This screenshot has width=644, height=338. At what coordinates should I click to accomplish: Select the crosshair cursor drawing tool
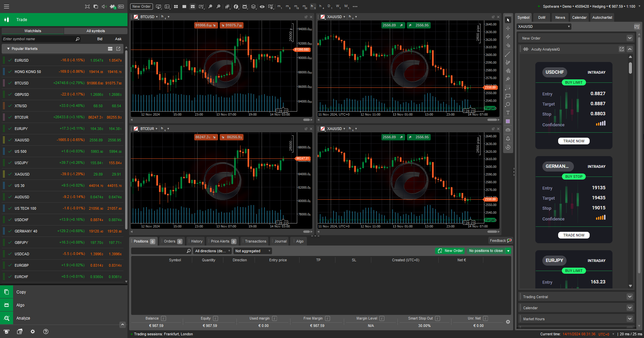(508, 28)
